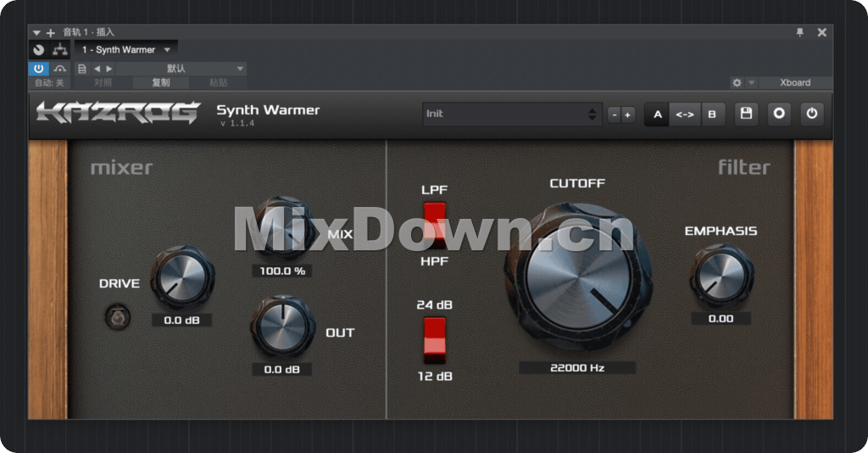Click the 24 dB label
Image resolution: width=868 pixels, height=453 pixels.
pos(435,305)
